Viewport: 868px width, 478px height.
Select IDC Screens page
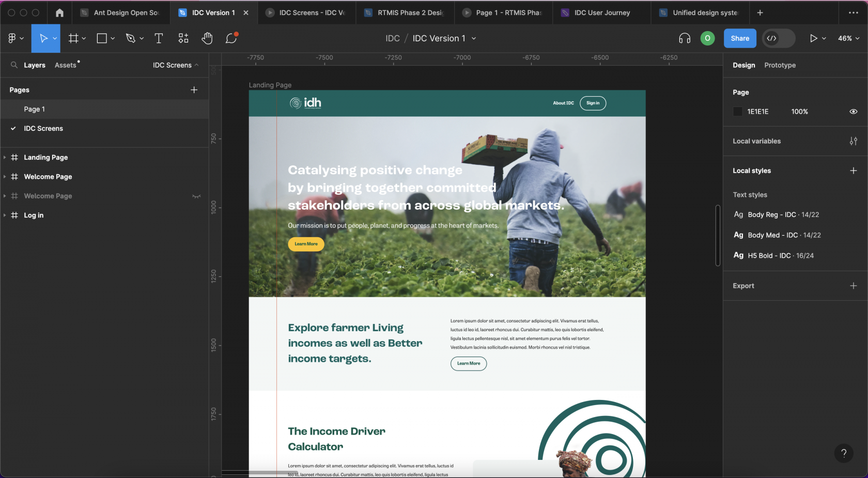104,129
